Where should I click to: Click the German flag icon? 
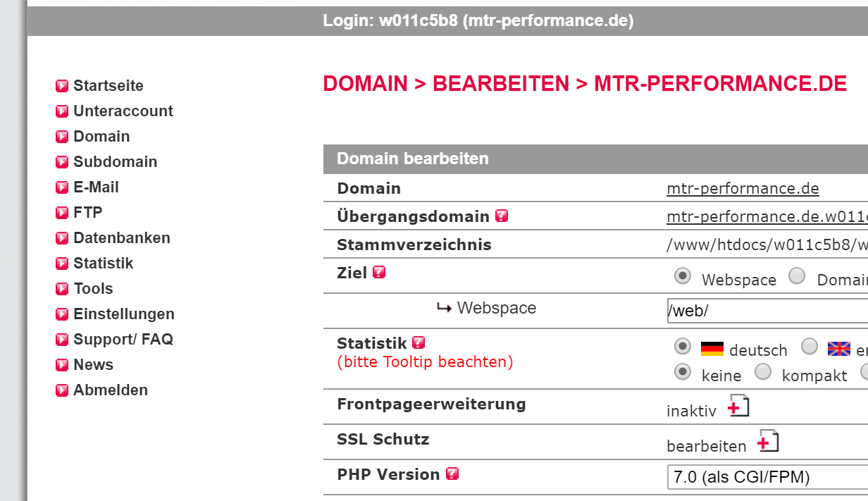point(714,347)
